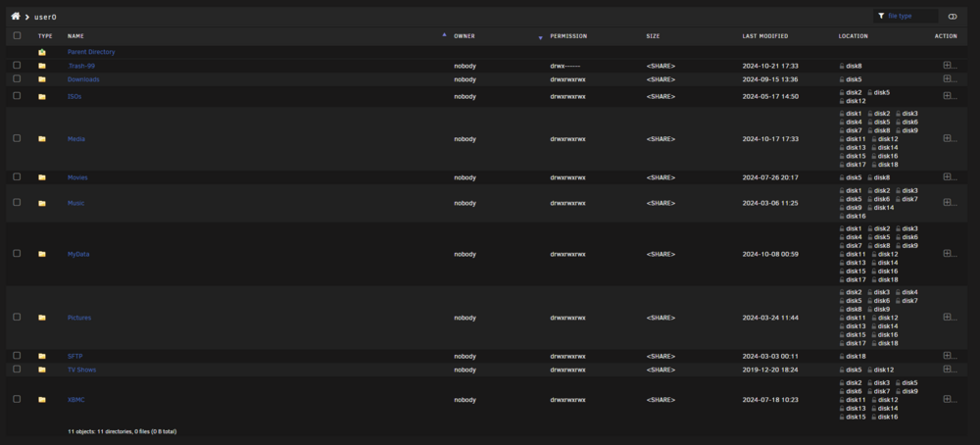Open action menu for MyData folder
Viewport: 980px width, 445px height.
coord(950,254)
